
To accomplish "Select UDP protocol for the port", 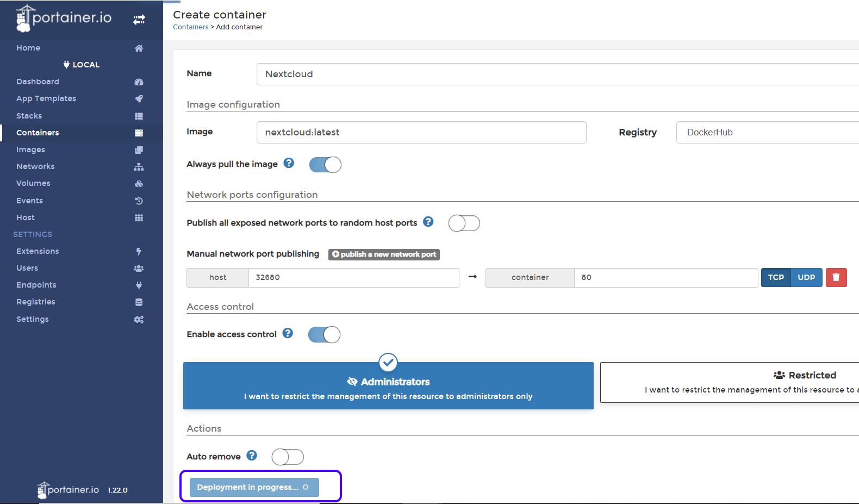I will (806, 277).
